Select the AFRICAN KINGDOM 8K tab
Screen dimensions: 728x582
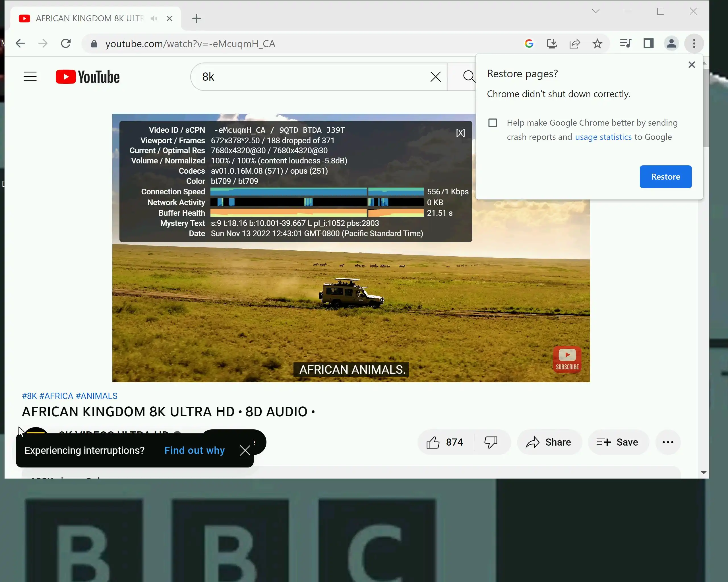pos(90,18)
